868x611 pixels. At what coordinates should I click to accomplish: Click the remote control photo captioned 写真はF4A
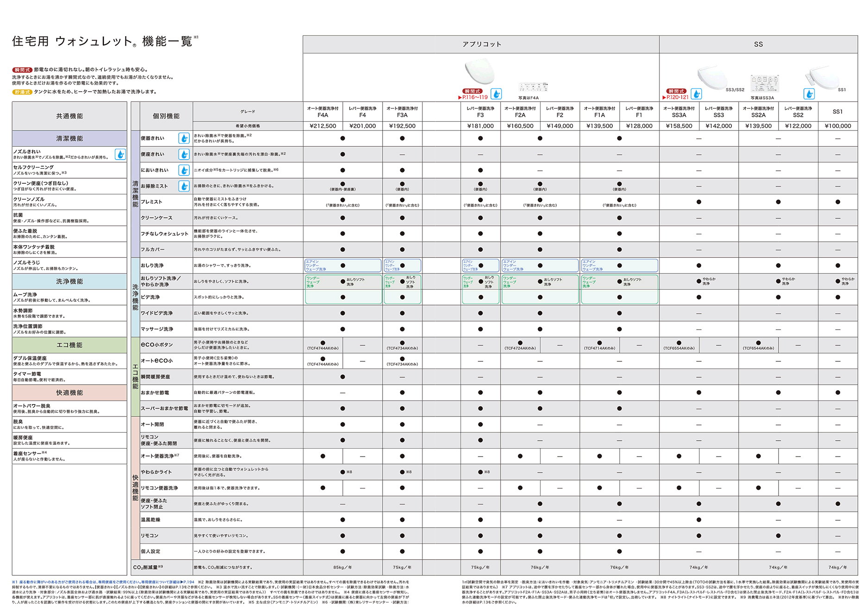pyautogui.click(x=533, y=87)
